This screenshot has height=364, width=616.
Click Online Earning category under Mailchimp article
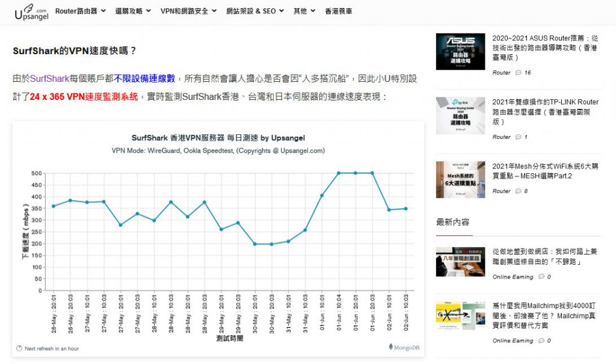pyautogui.click(x=513, y=341)
